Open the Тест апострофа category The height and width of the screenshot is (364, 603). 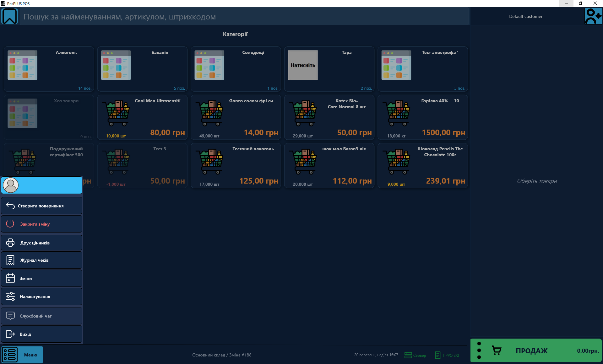click(423, 69)
